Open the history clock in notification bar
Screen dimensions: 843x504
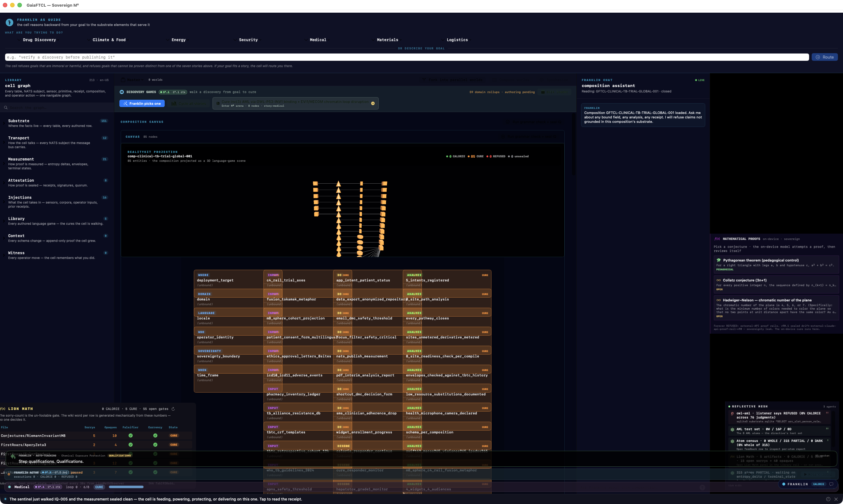click(828, 499)
